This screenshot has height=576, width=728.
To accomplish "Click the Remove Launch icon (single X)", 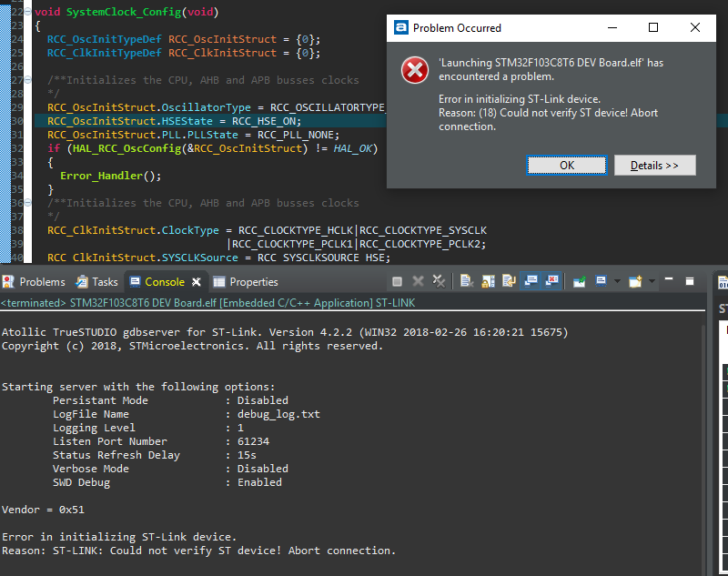I will point(418,281).
